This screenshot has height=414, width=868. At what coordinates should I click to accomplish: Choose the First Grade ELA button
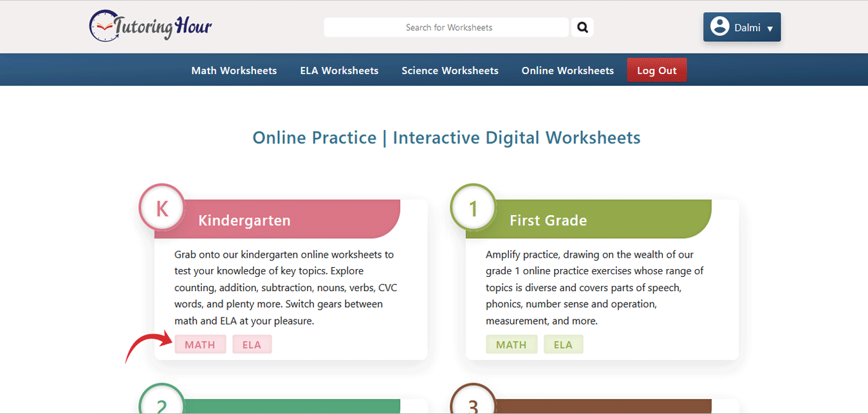(x=563, y=344)
